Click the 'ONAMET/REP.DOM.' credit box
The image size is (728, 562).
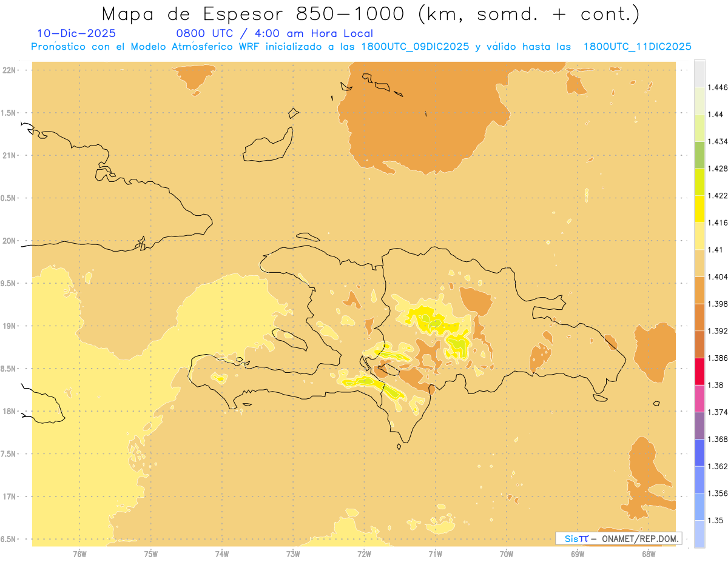coord(619,538)
